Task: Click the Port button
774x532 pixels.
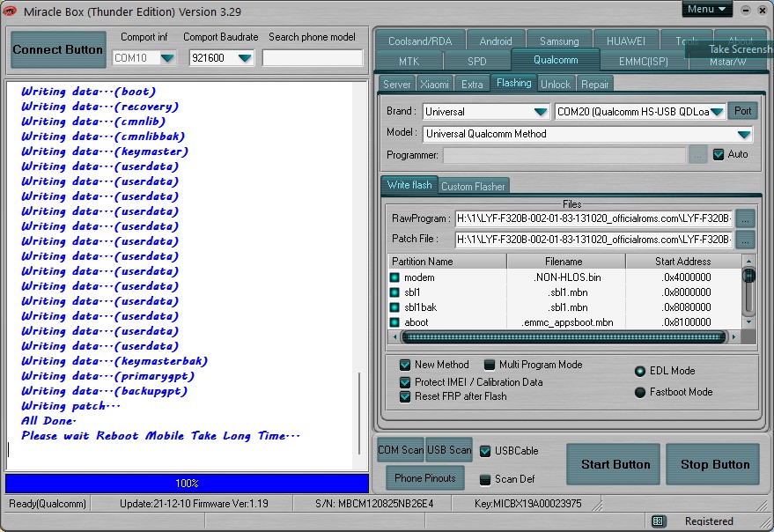Action: pyautogui.click(x=742, y=111)
